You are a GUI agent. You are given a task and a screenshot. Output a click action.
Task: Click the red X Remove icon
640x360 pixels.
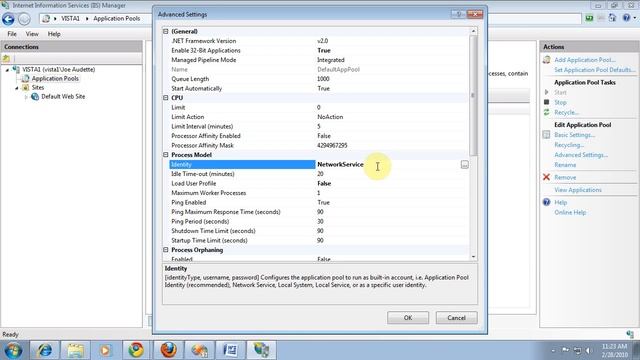point(547,177)
